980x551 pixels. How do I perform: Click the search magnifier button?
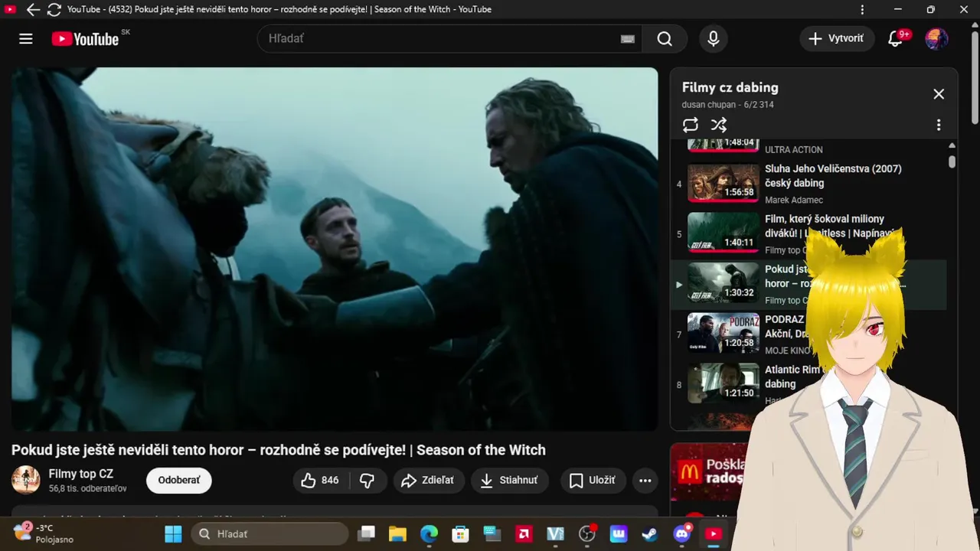[x=665, y=39]
